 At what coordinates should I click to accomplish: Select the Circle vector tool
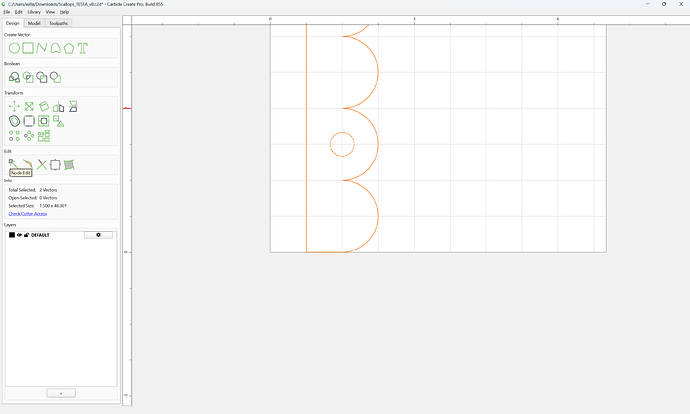click(14, 48)
